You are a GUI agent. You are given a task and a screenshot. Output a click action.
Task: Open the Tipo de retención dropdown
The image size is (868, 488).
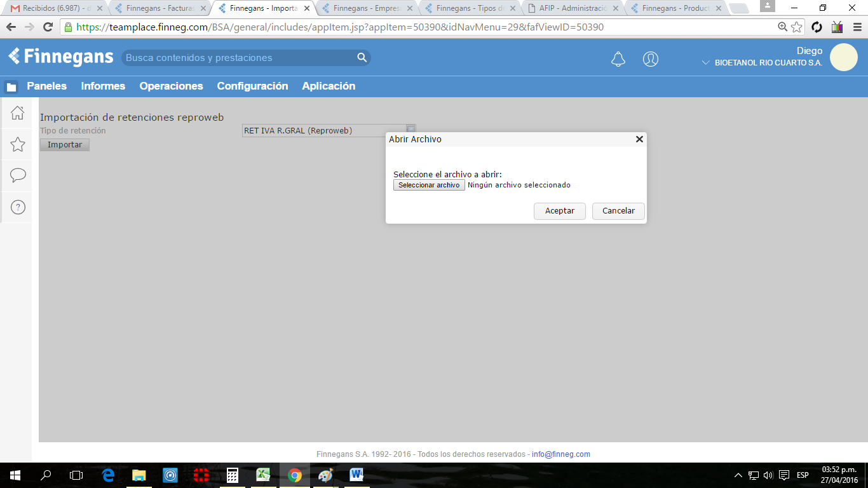click(411, 130)
